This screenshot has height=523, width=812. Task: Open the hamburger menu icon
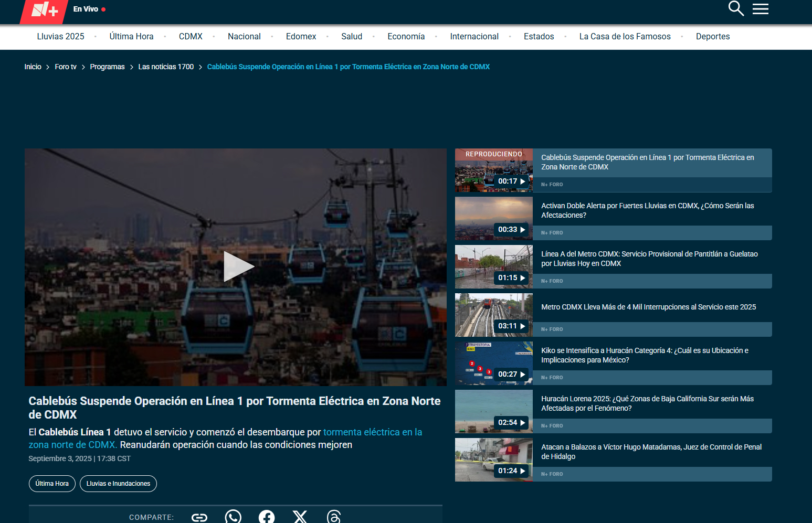tap(760, 9)
